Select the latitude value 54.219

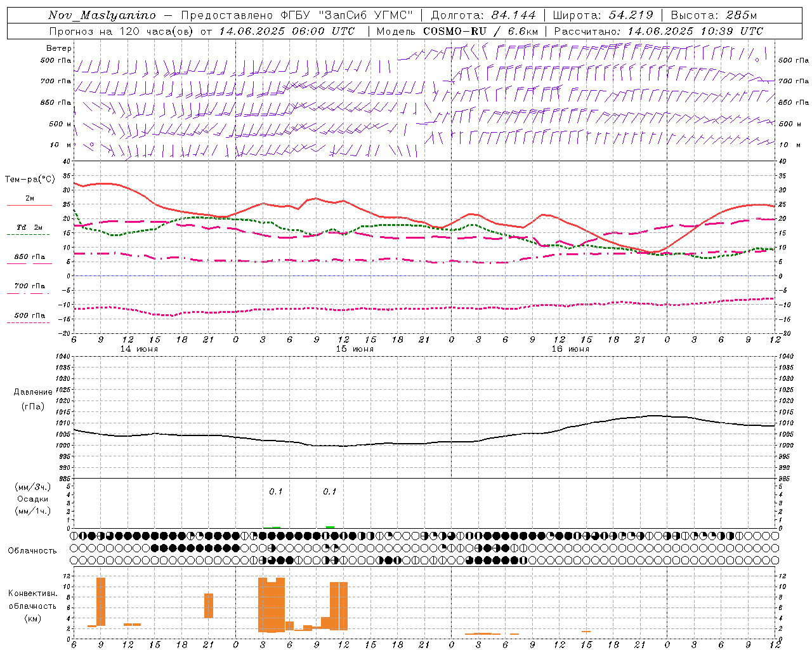coord(631,15)
